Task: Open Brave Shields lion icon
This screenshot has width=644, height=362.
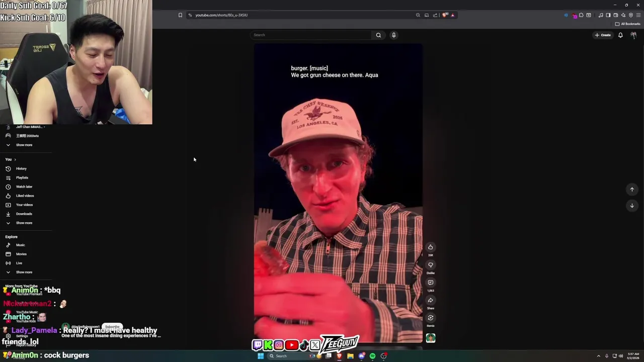Action: (x=445, y=15)
